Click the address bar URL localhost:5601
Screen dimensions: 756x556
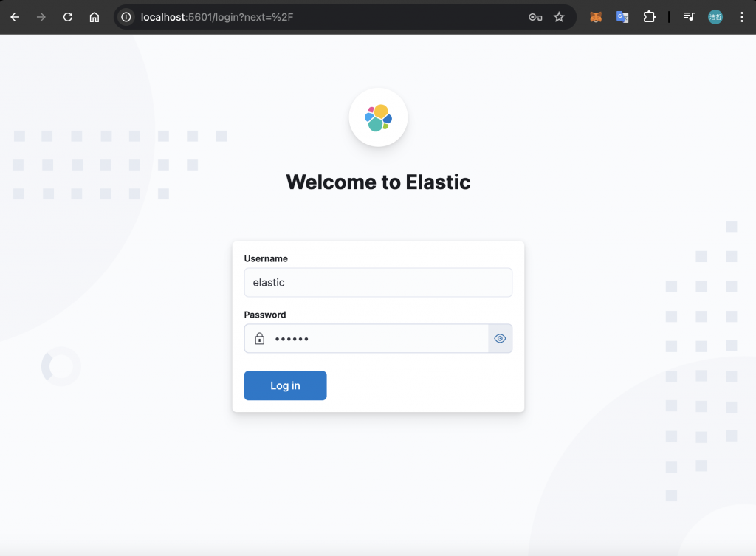[217, 17]
